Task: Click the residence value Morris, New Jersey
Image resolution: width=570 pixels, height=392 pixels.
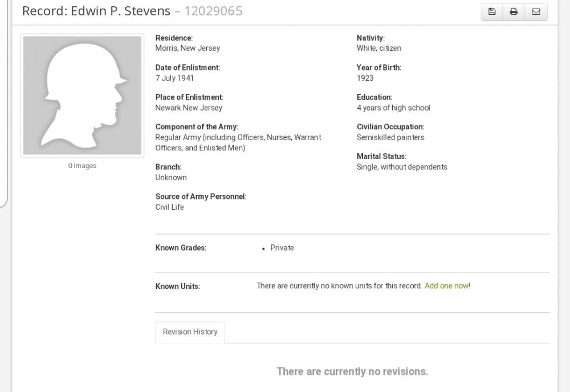Action: pyautogui.click(x=188, y=48)
